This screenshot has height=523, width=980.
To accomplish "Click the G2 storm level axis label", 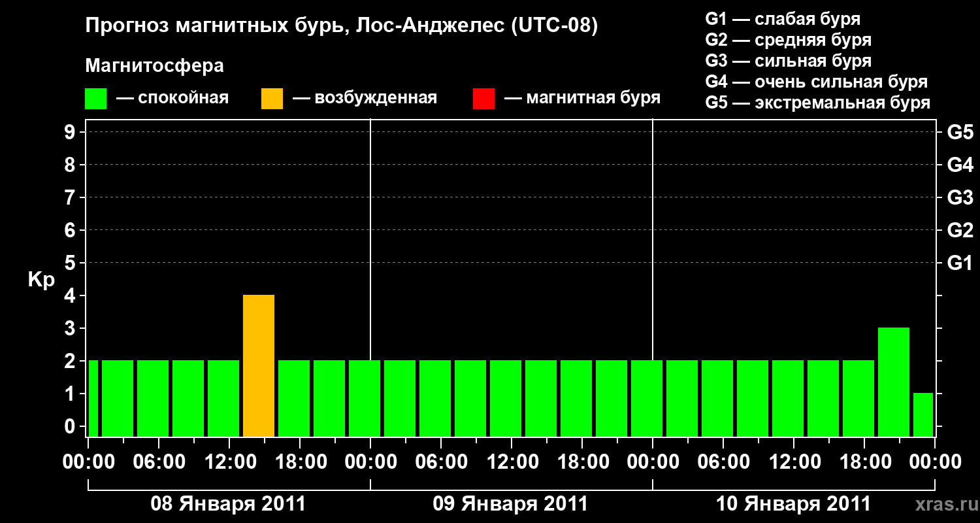I will point(960,230).
